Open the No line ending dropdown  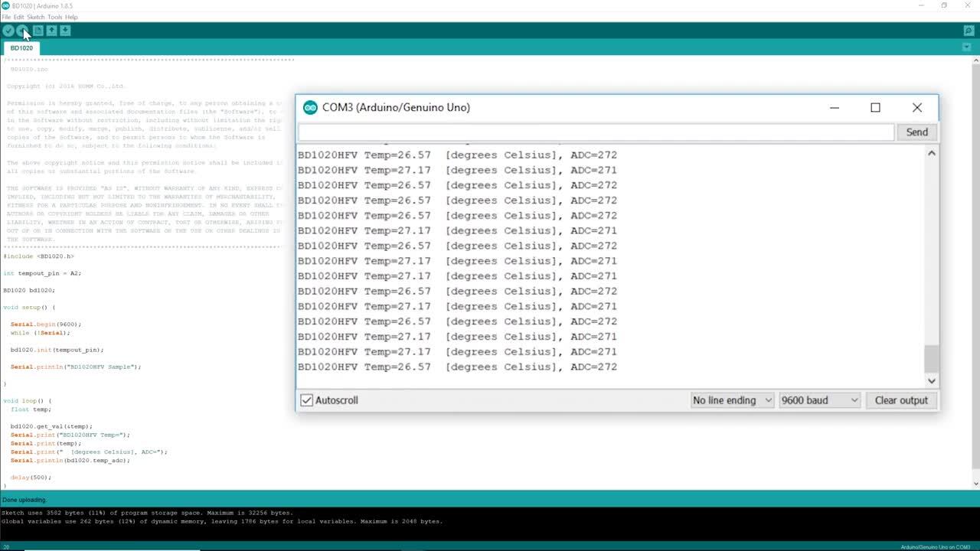[x=732, y=400]
